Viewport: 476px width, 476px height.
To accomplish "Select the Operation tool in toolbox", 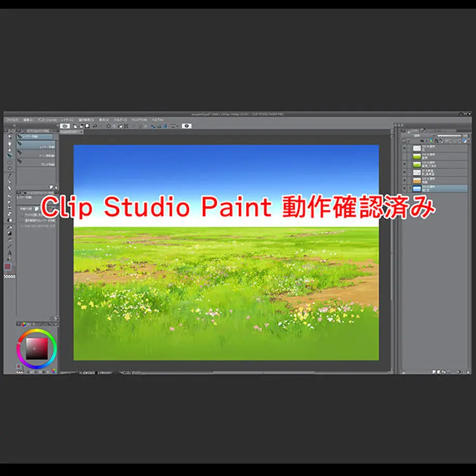I will pyautogui.click(x=9, y=150).
